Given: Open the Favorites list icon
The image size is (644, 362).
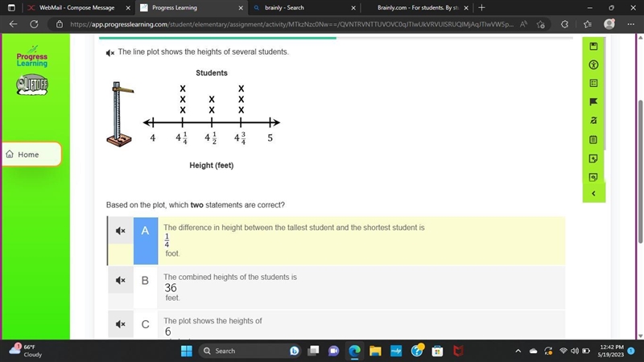Looking at the screenshot, I should [588, 24].
